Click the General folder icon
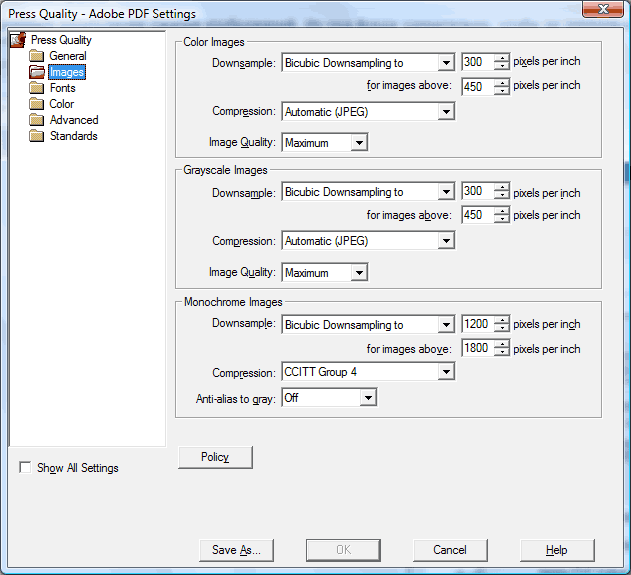The image size is (631, 575). tap(37, 56)
